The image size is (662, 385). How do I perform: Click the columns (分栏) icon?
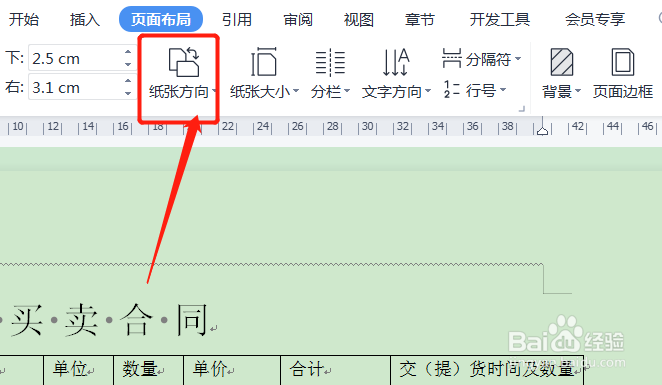click(x=330, y=62)
